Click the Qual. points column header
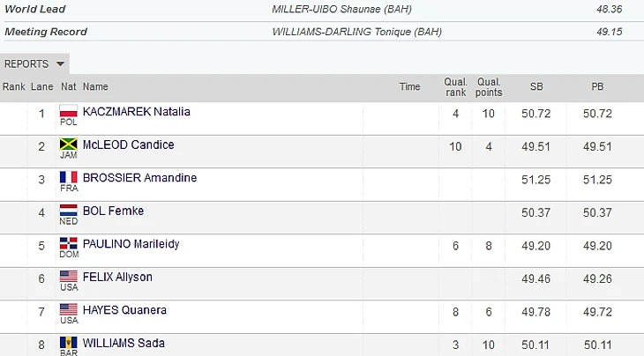This screenshot has width=644, height=356. 489,87
